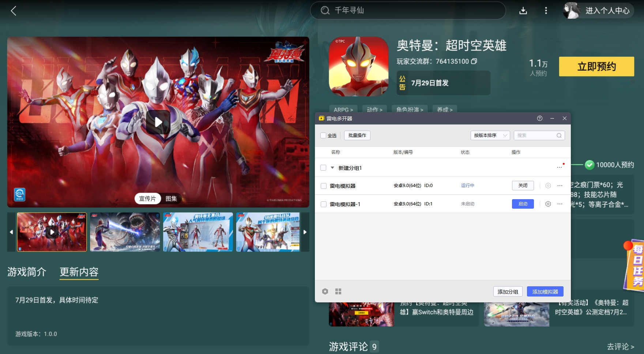
Task: Open help in the multi-instance manager window
Action: click(540, 118)
